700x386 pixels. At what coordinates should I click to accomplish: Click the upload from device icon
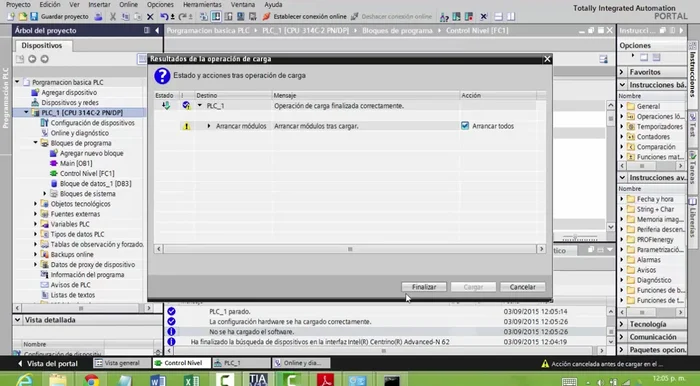pyautogui.click(x=229, y=17)
